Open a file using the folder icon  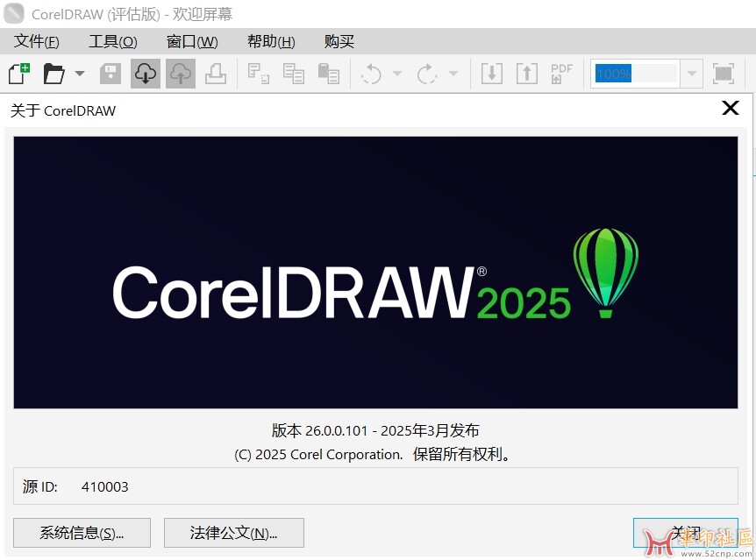[53, 74]
